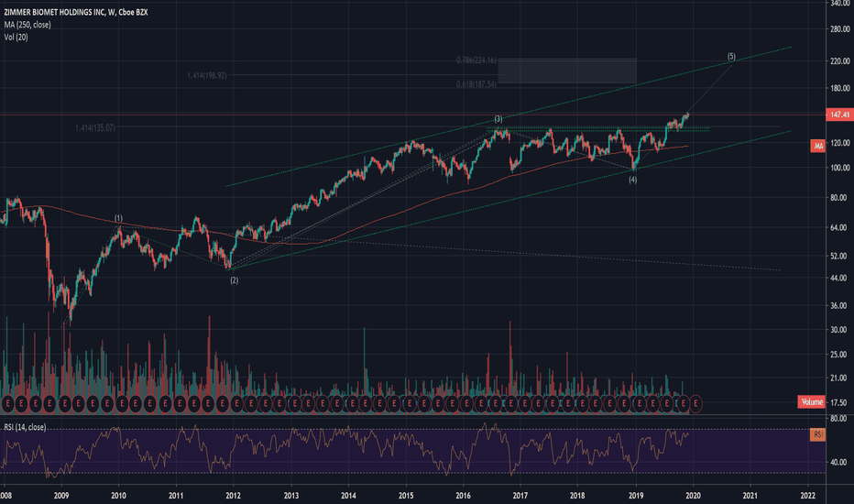
Task: Click the 2022 label on the time axis
Action: click(807, 495)
